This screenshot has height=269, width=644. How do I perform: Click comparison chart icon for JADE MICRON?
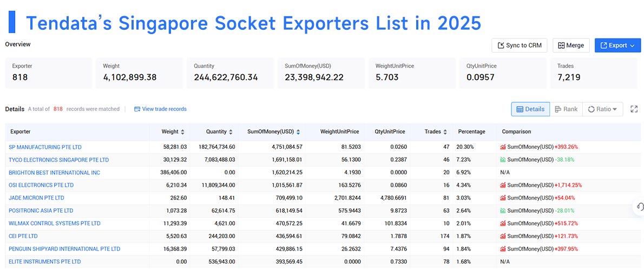[x=503, y=198]
